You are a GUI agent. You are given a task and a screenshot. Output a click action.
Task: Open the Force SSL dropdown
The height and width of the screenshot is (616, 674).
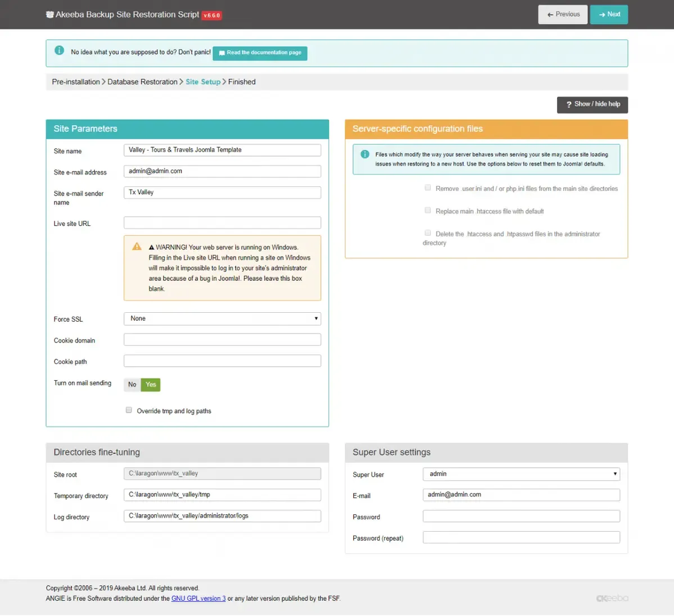(x=222, y=318)
